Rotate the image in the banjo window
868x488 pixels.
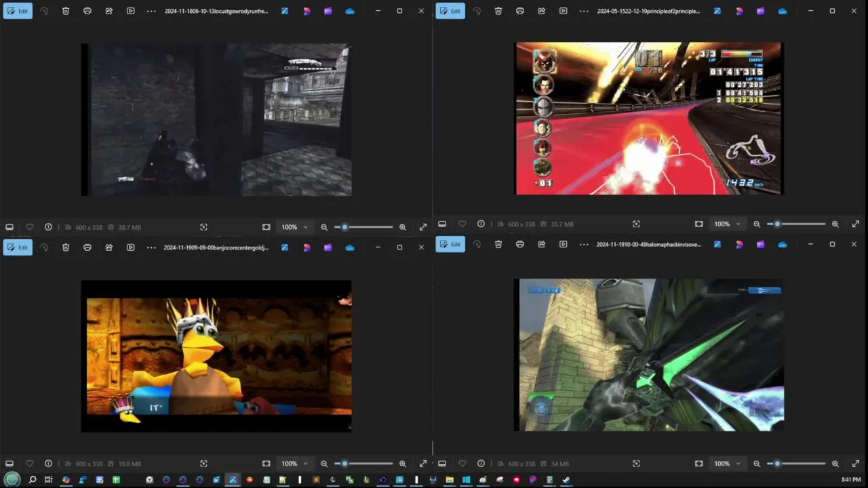[x=44, y=247]
